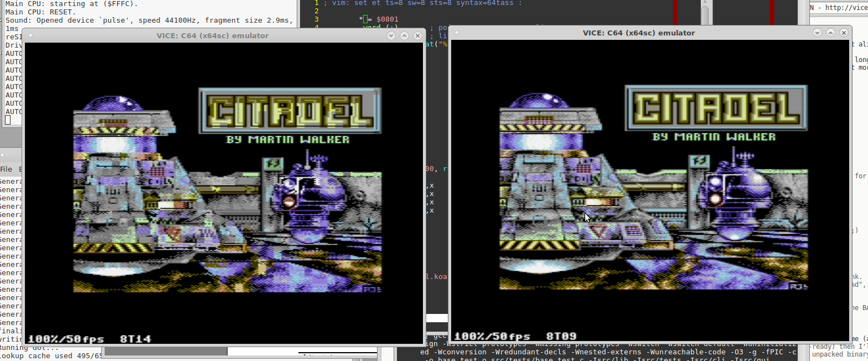
Task: Open window menu dot of right VICE window
Action: pyautogui.click(x=456, y=33)
